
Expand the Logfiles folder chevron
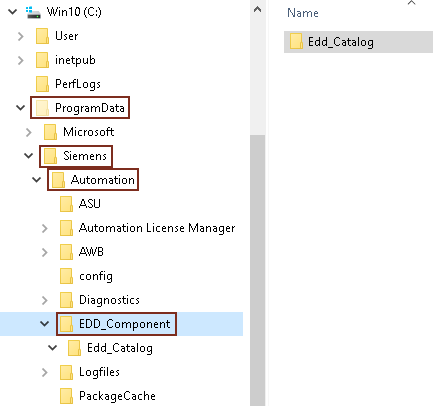point(45,372)
